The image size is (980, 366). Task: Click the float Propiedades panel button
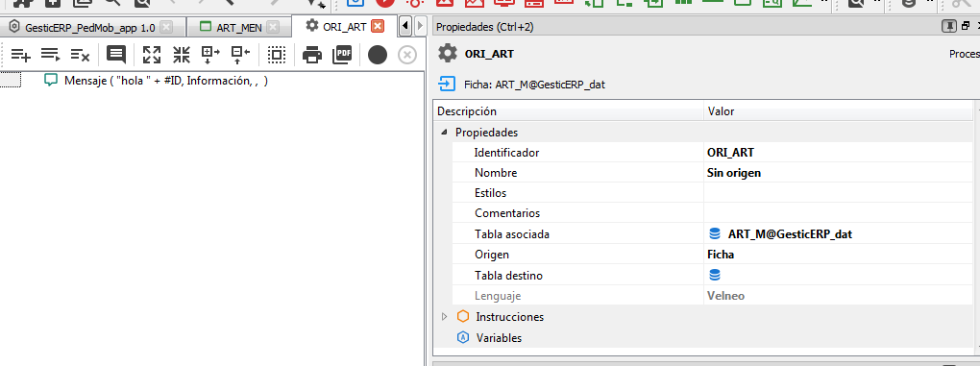965,26
